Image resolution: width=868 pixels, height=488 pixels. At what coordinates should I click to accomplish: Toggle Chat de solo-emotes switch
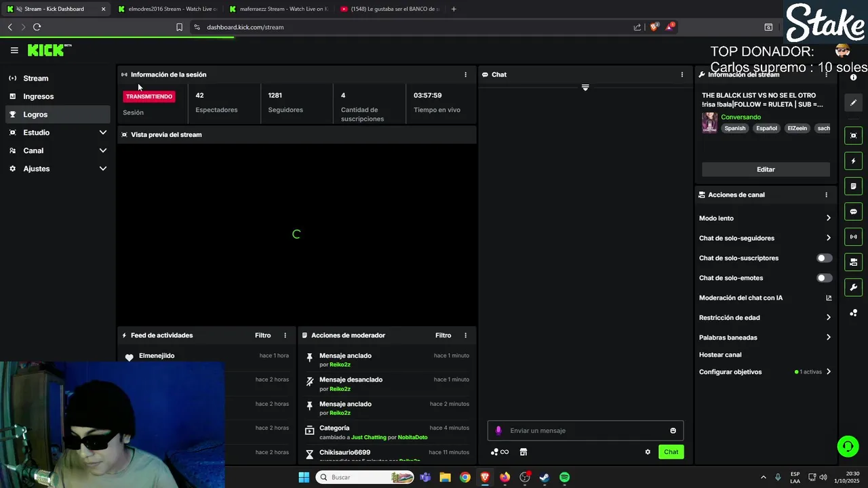[x=824, y=278]
